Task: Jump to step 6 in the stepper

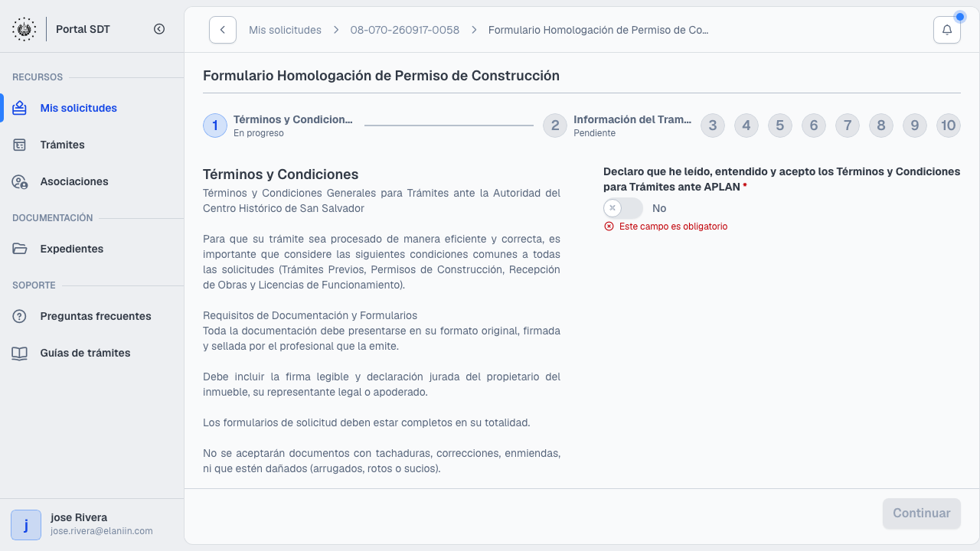Action: (x=814, y=126)
